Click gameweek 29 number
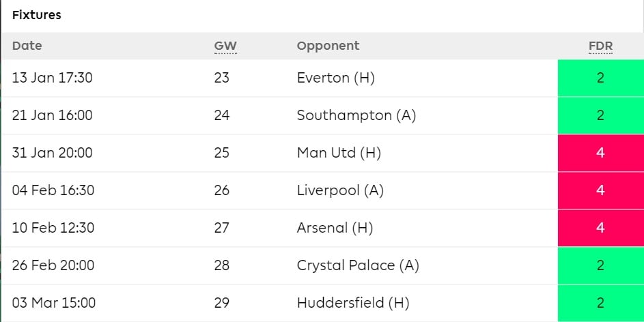 tap(221, 303)
